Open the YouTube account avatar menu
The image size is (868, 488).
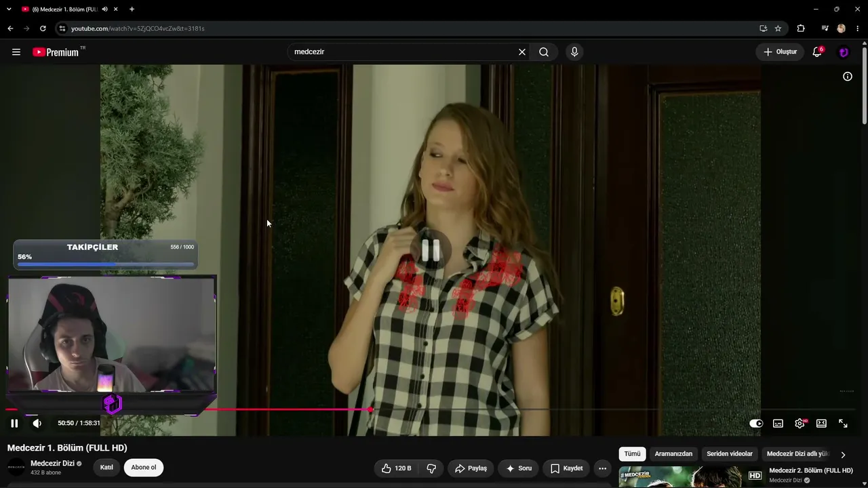coord(844,52)
